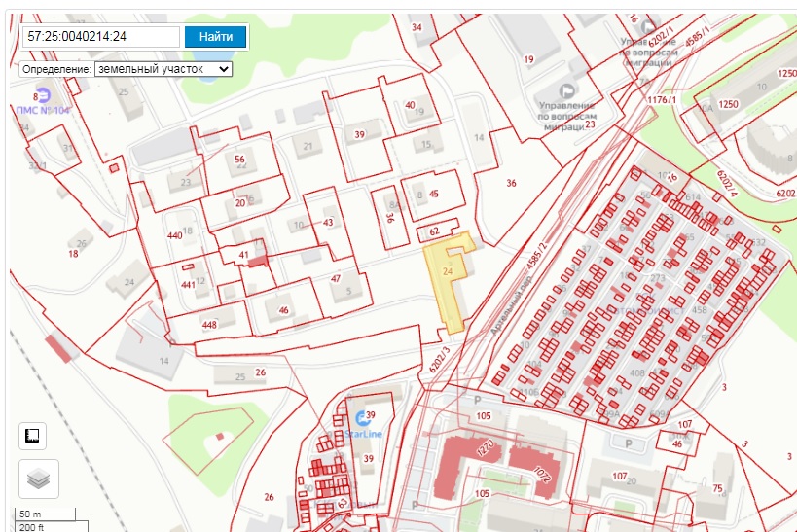
Task: Click the cadastral number search field
Action: [102, 37]
